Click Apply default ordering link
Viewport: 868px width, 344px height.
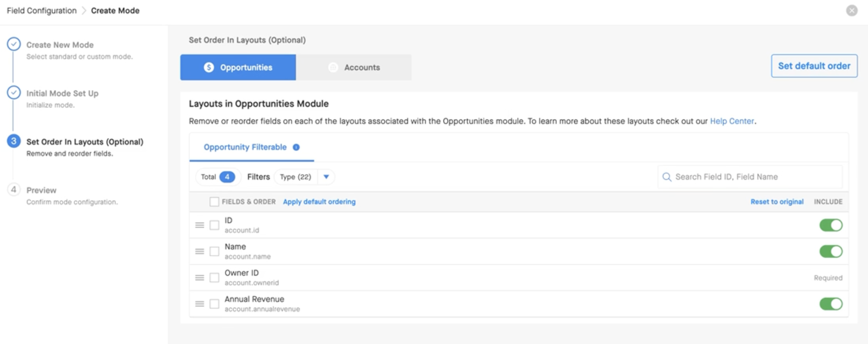(x=319, y=202)
